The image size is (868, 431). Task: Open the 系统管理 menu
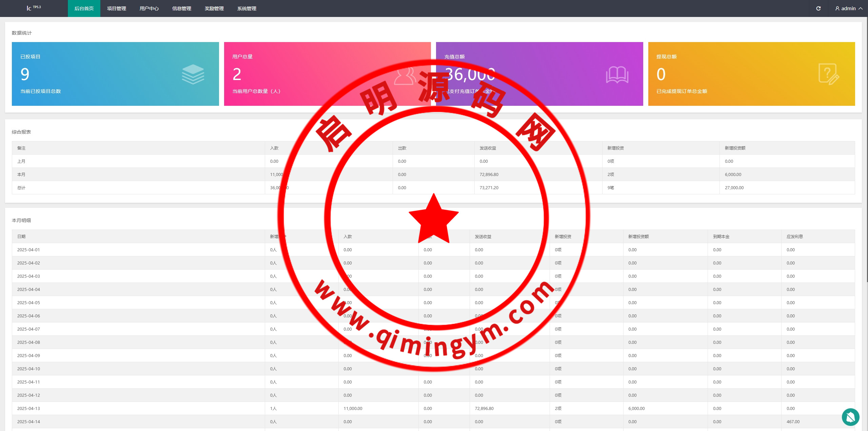click(x=247, y=8)
